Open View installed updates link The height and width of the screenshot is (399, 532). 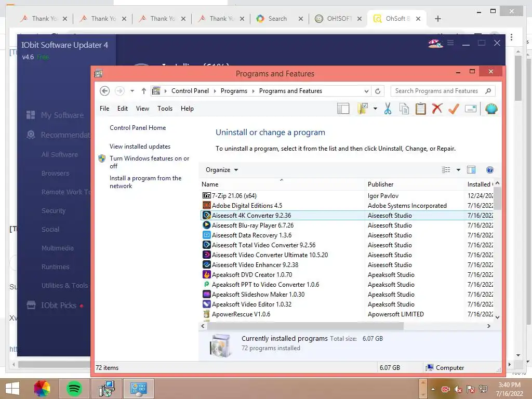click(x=140, y=146)
